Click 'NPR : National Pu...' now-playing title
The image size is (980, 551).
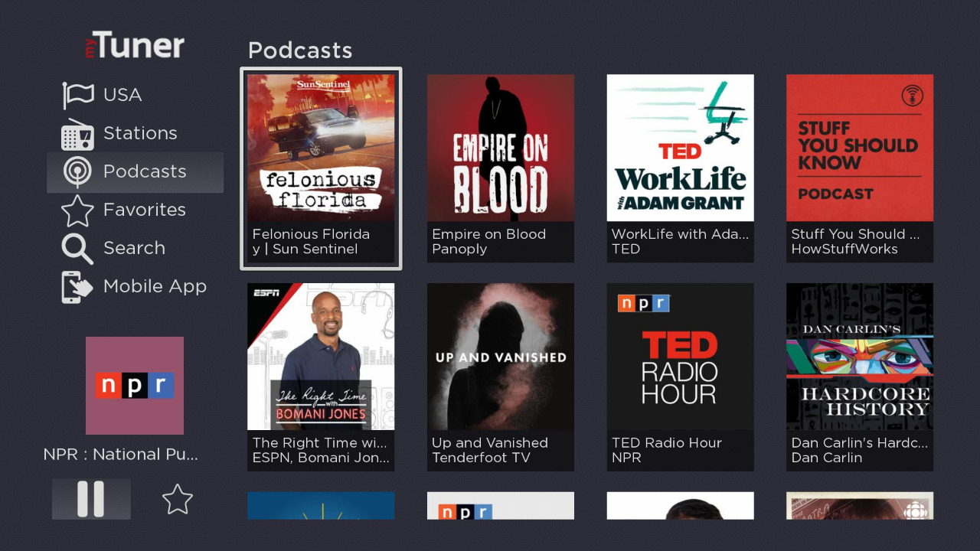121,455
